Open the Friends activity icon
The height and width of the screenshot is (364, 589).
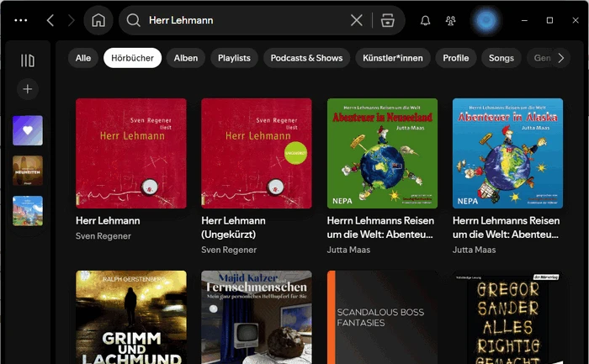pyautogui.click(x=450, y=20)
